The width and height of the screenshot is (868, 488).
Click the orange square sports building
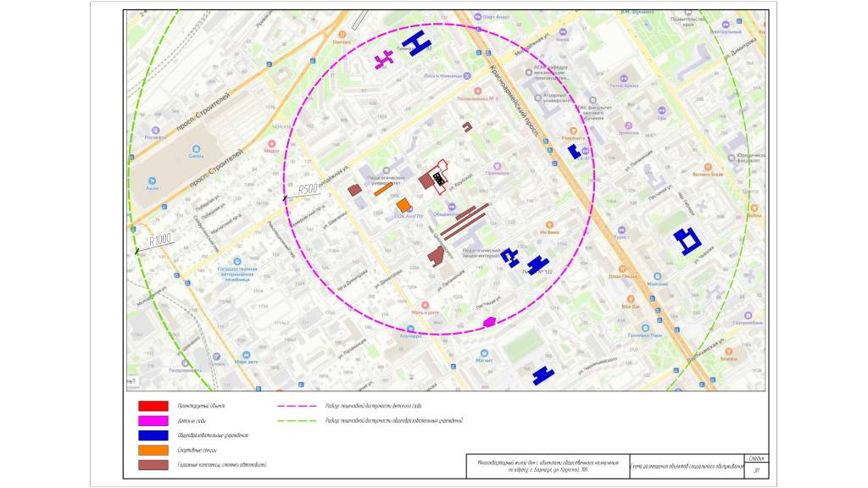click(x=403, y=205)
